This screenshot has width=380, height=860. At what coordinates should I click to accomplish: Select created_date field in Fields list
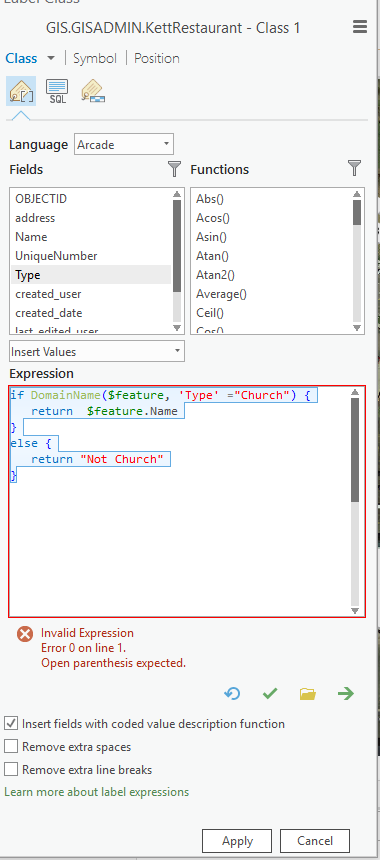91,313
